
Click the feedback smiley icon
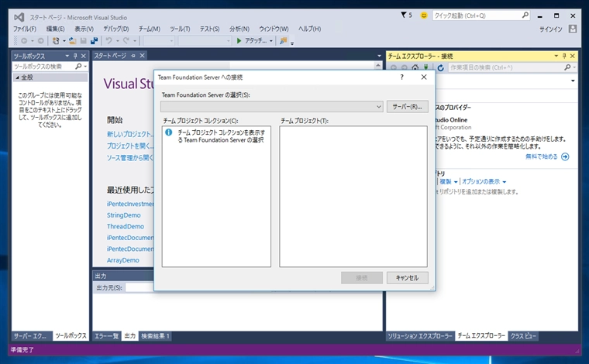tap(424, 15)
